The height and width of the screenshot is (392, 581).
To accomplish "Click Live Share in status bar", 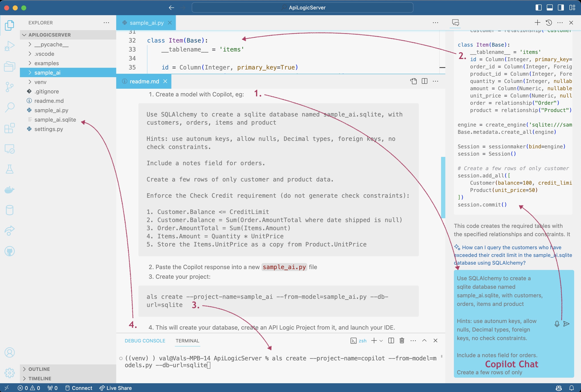I will [x=116, y=388].
